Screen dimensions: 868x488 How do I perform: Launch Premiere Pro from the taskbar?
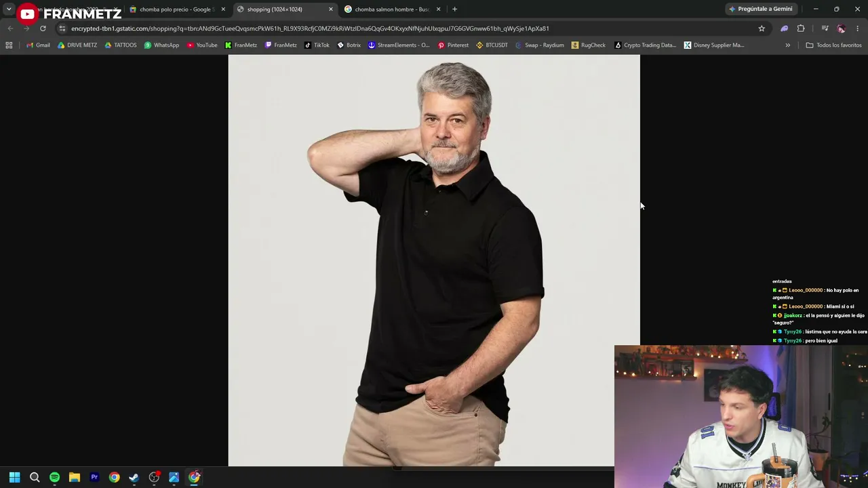(94, 477)
